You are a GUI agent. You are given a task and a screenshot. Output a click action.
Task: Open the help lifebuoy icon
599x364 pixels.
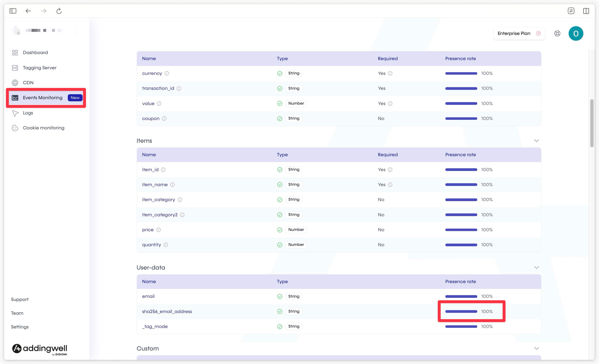(557, 33)
